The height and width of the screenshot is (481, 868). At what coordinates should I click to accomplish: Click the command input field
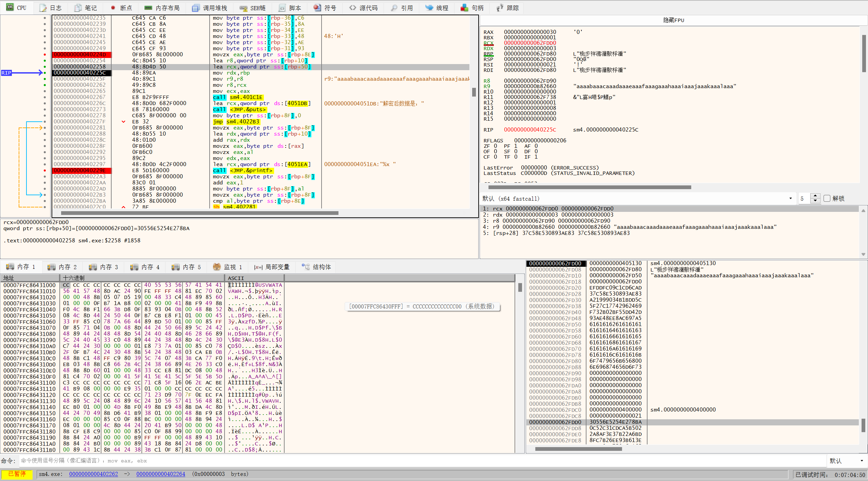coord(421,461)
